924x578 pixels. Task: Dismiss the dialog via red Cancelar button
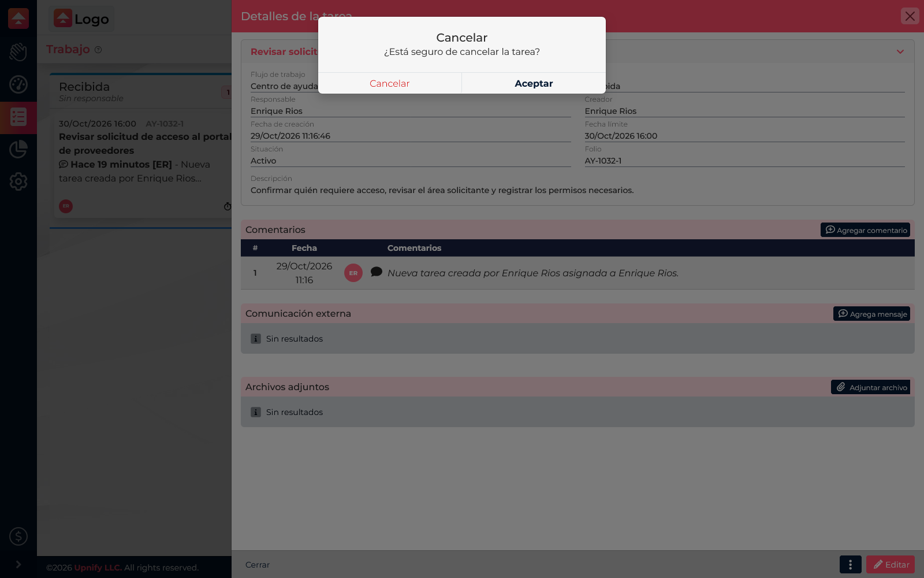[390, 83]
